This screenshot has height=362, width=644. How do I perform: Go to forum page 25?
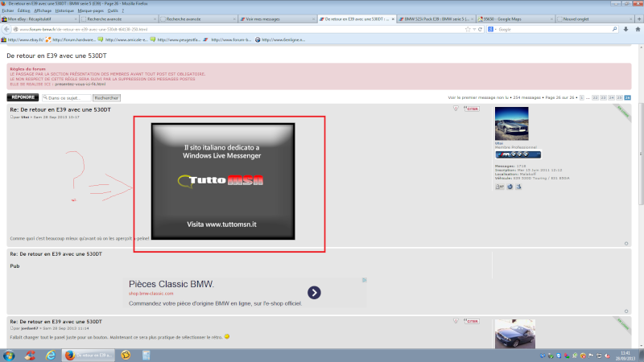pyautogui.click(x=619, y=97)
